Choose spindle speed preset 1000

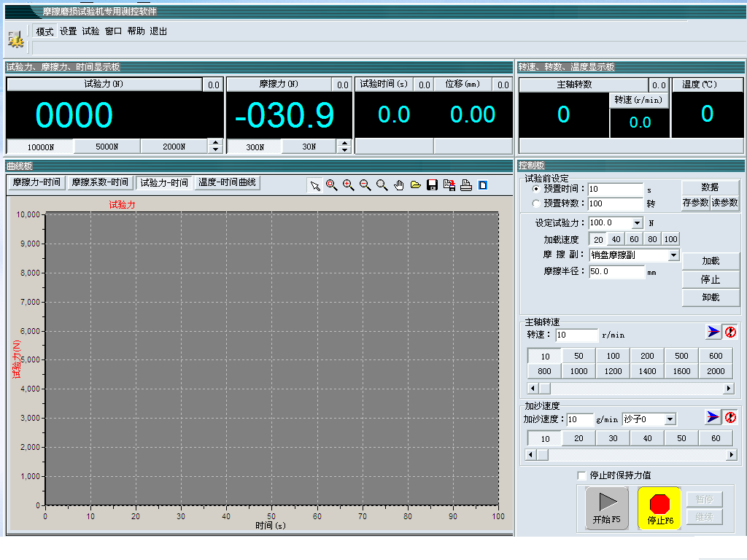coord(578,371)
